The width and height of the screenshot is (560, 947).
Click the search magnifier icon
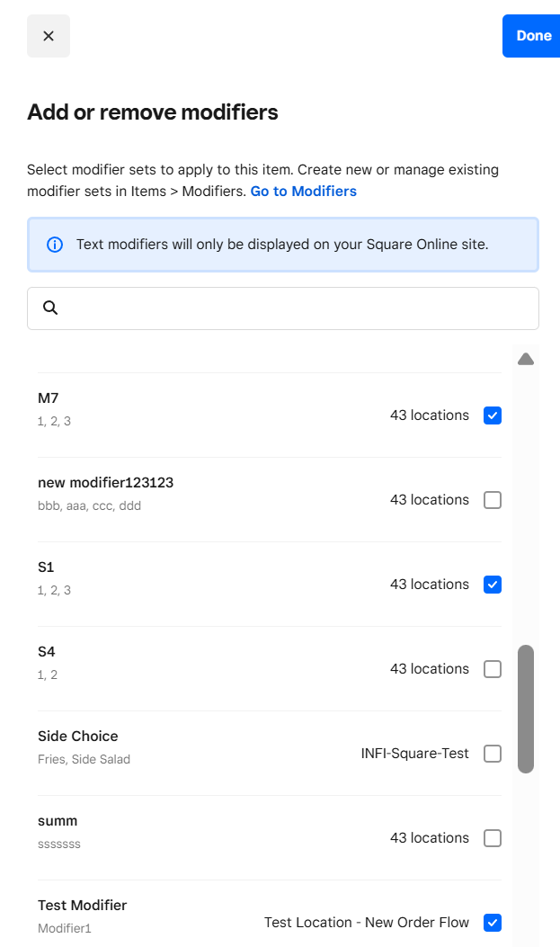pos(51,308)
